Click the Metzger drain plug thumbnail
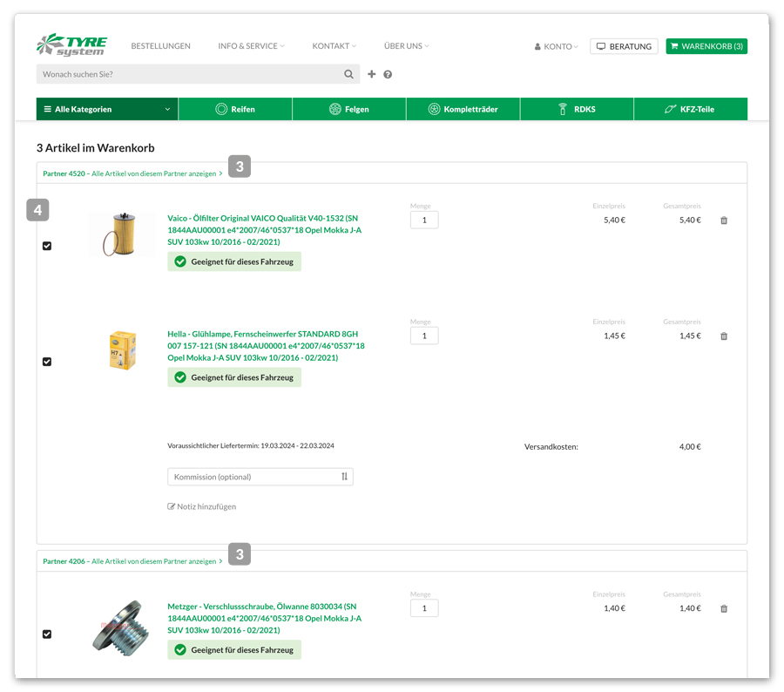784x692 pixels. [x=121, y=628]
